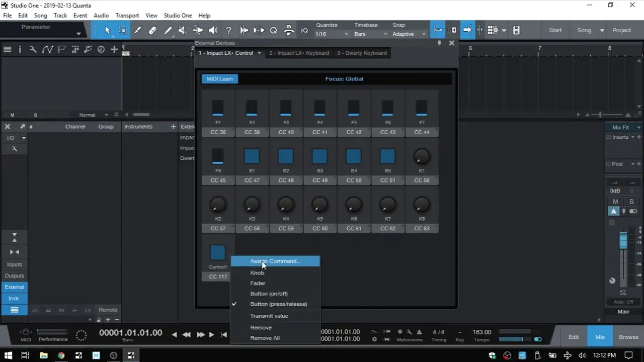Toggle Mute on the Main channel
The height and width of the screenshot is (362, 644).
click(x=615, y=202)
